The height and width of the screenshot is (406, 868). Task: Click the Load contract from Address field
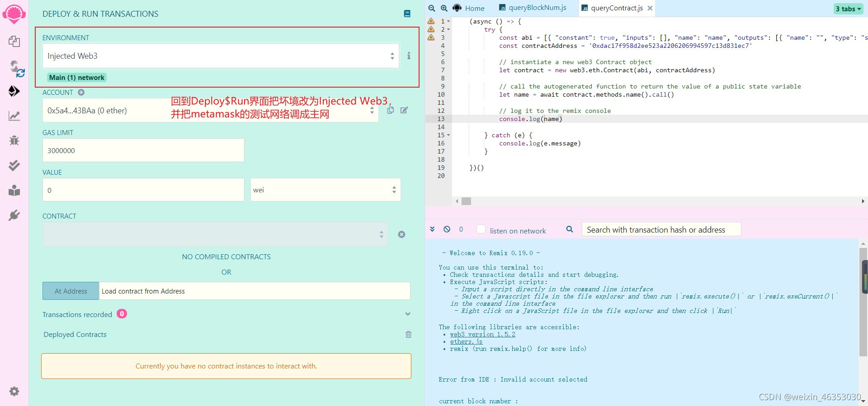click(x=255, y=291)
